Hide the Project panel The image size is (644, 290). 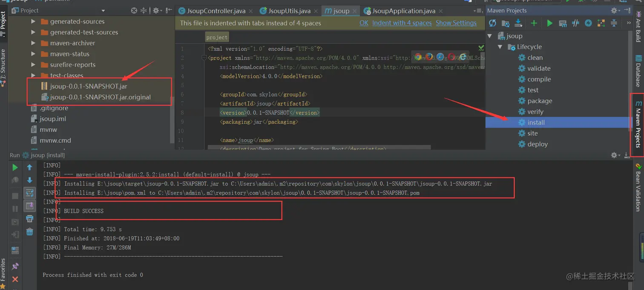click(x=169, y=10)
